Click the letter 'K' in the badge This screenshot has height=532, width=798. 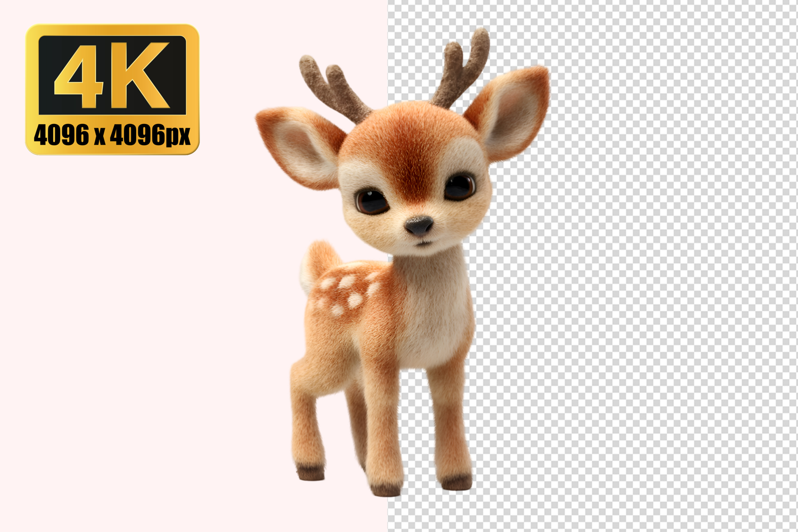tap(143, 76)
